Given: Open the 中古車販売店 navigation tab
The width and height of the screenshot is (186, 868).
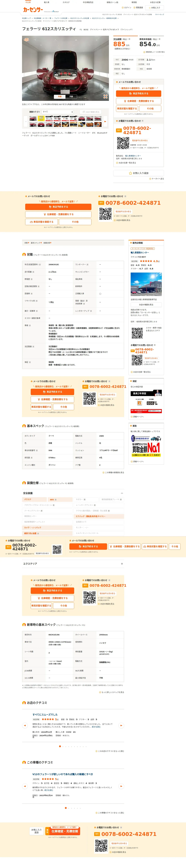Looking at the screenshot, I should click(88, 2).
